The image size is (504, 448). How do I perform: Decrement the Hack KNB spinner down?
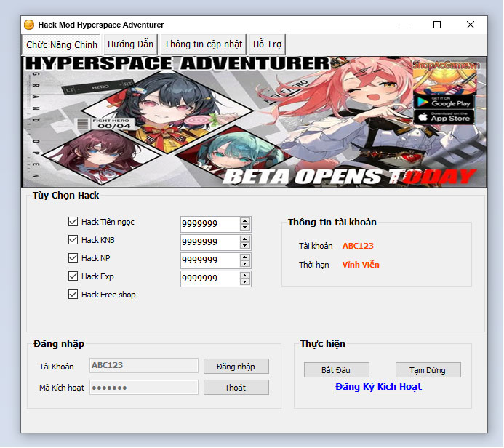click(x=245, y=246)
